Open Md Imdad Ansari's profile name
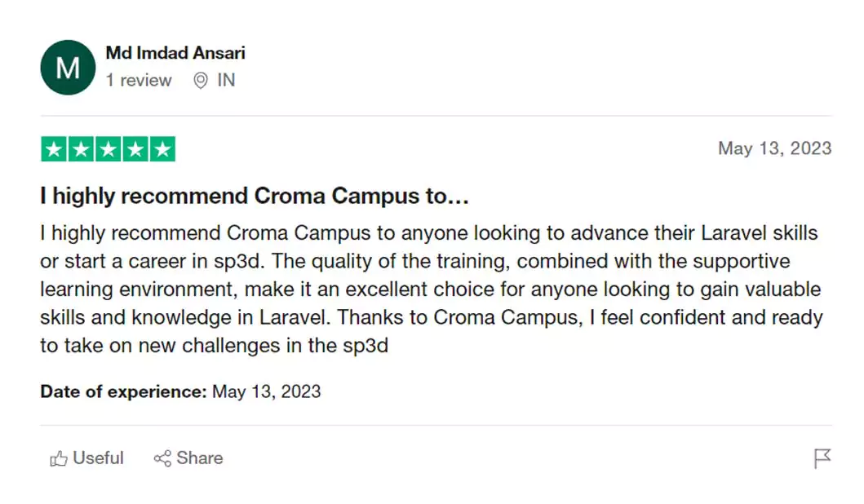The height and width of the screenshot is (504, 864). [175, 53]
